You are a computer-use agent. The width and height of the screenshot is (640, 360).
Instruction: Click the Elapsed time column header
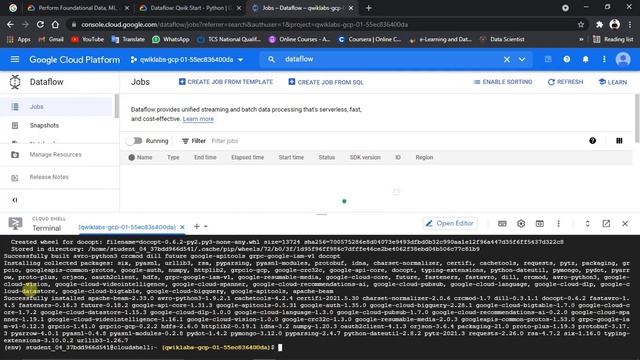[247, 158]
